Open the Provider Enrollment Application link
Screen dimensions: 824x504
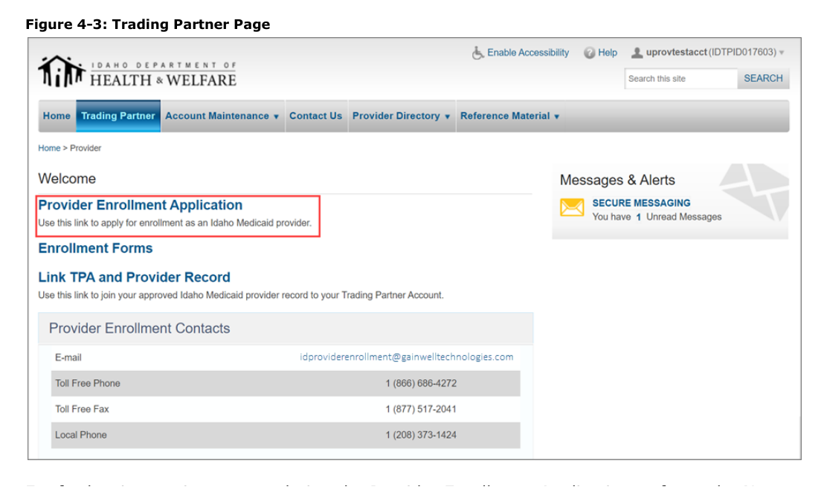[141, 205]
